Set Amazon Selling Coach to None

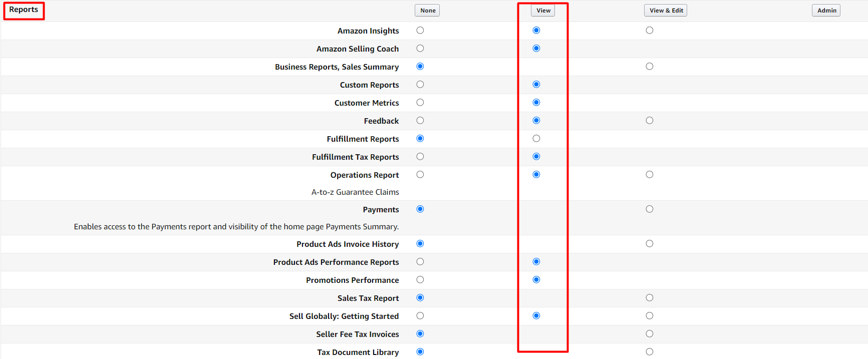pyautogui.click(x=420, y=49)
